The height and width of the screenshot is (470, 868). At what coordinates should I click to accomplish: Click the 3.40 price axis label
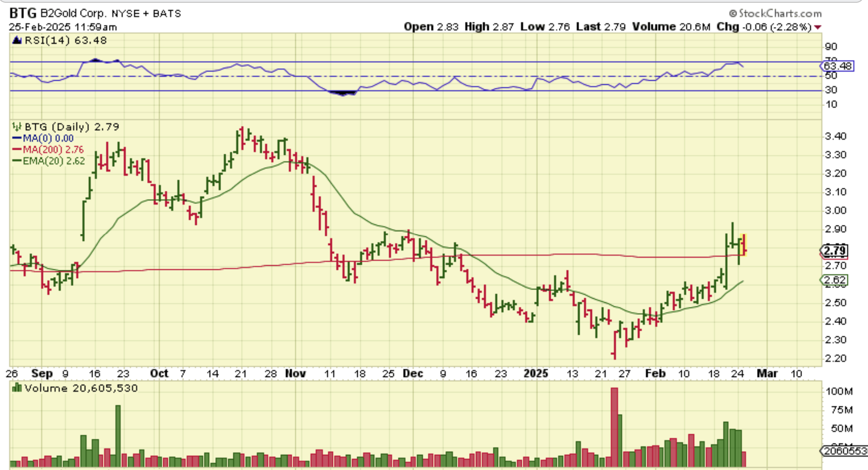pos(835,136)
